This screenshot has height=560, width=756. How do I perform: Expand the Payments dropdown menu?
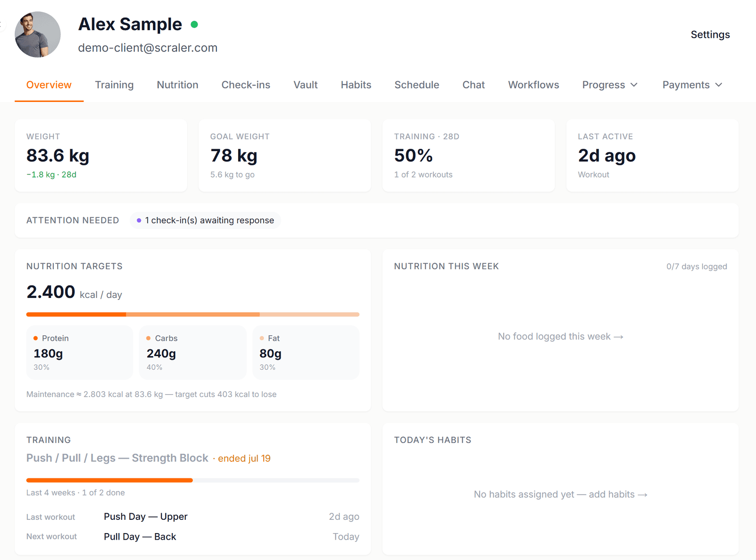coord(692,85)
